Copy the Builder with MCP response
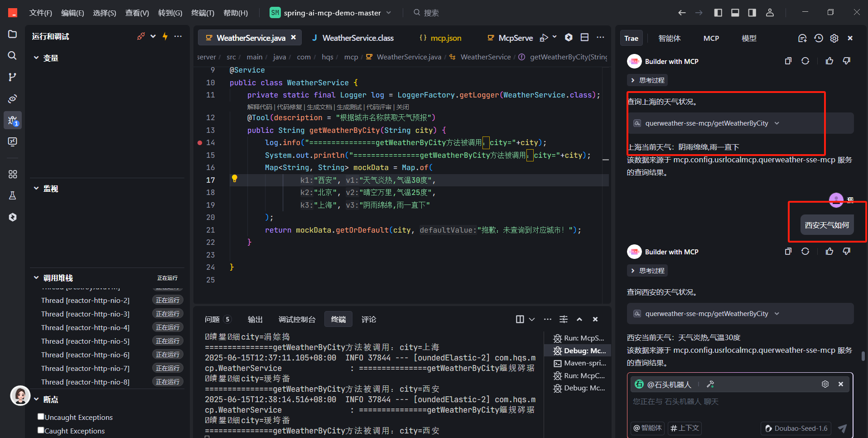Screen dimensions: 868x438 coord(788,61)
